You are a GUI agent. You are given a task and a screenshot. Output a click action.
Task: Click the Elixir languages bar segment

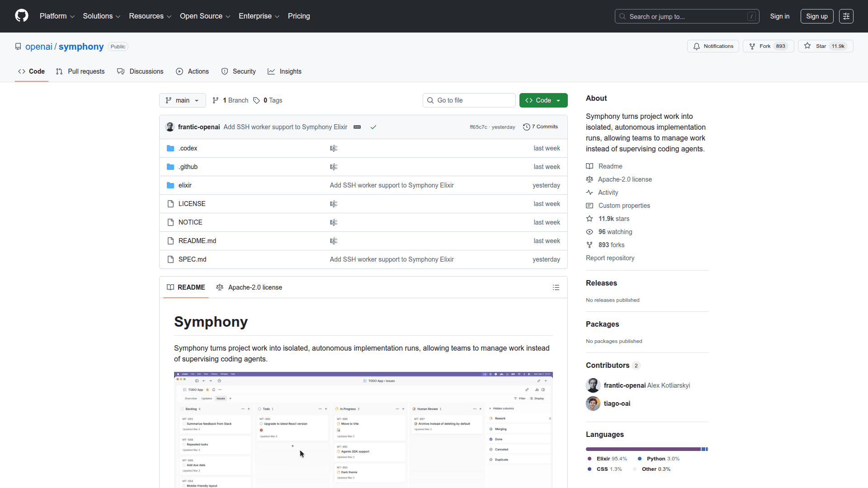(642, 449)
